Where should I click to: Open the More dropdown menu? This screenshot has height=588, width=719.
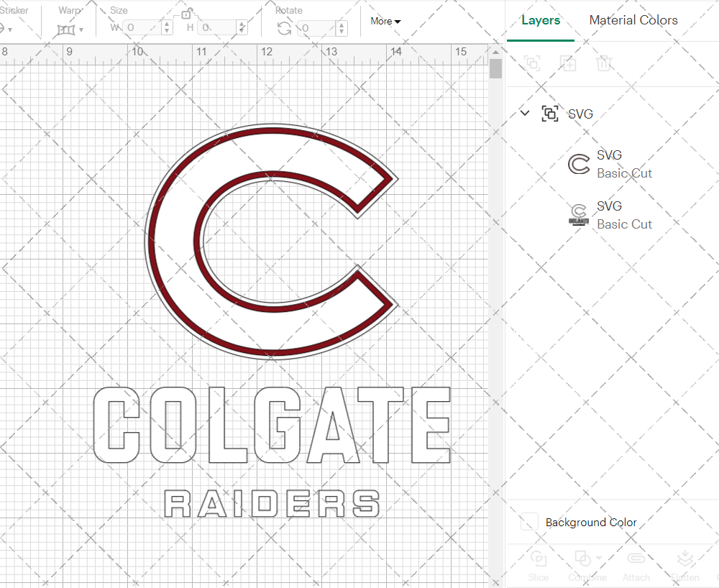pyautogui.click(x=385, y=21)
